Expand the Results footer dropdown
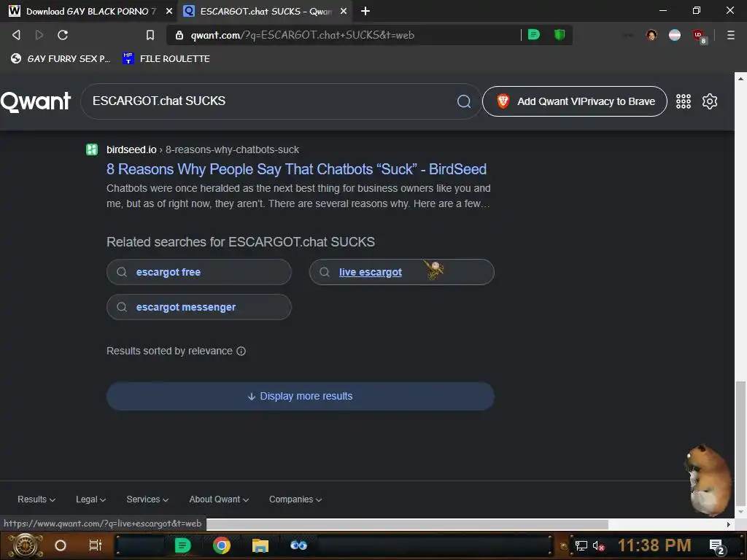Screen dimensions: 747x560 tap(36, 499)
